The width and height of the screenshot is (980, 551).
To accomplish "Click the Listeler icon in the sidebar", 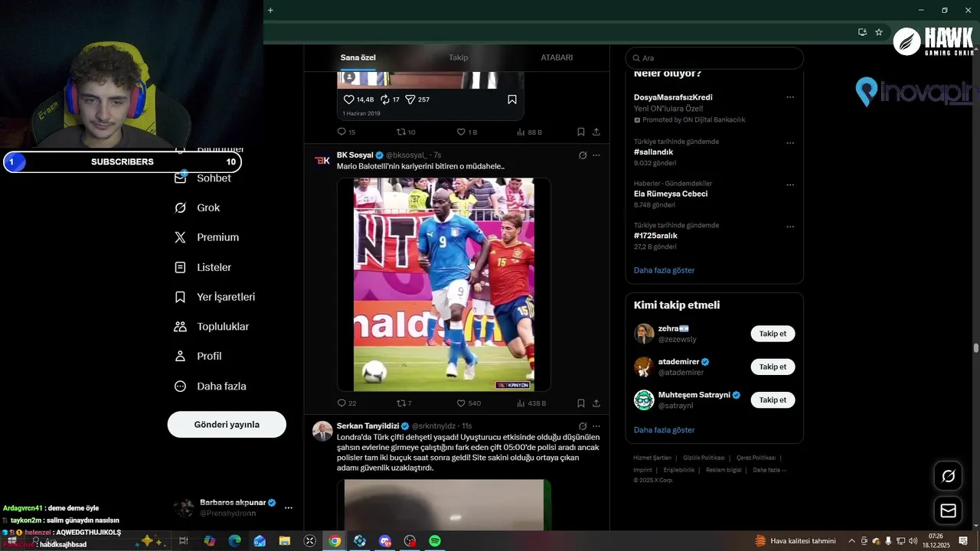I will (x=181, y=267).
